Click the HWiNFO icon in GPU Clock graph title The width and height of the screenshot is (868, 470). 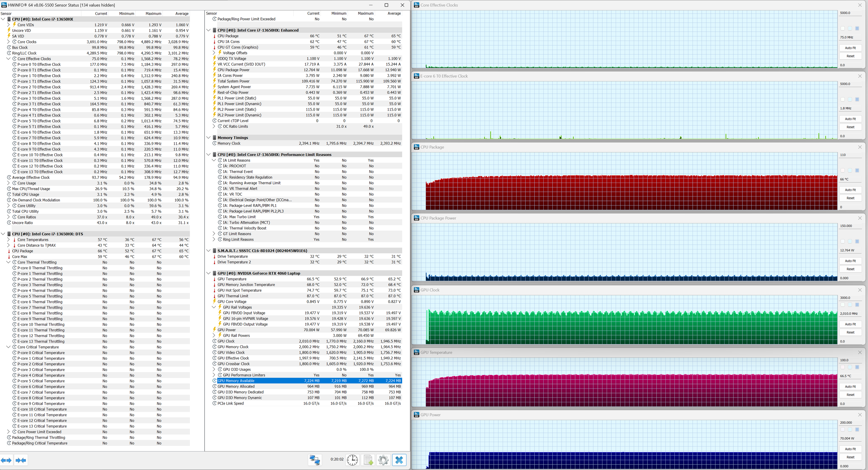coord(416,290)
